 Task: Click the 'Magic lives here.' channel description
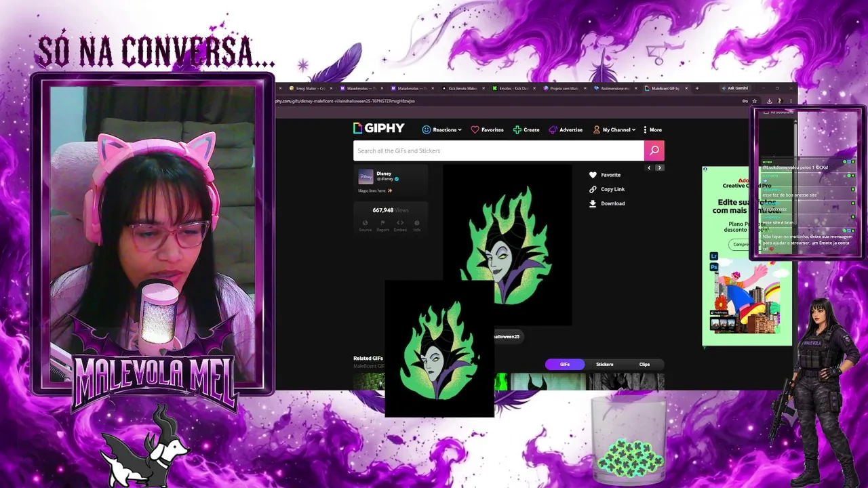tap(376, 190)
